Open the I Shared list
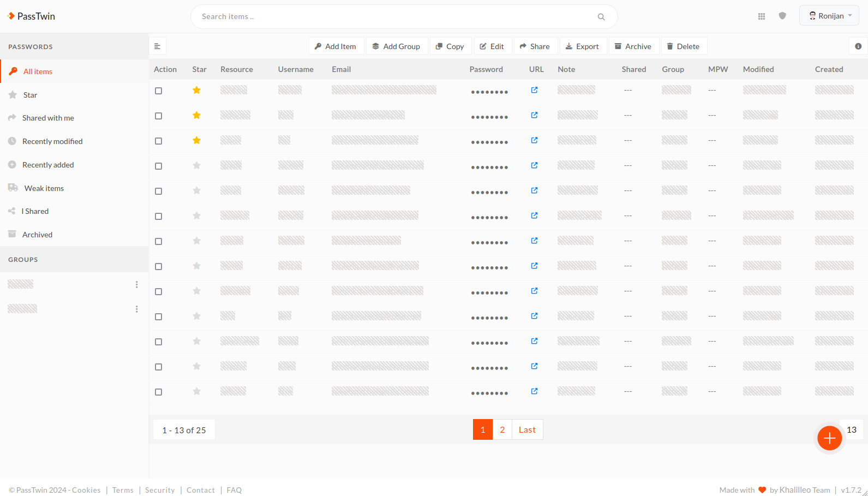The width and height of the screenshot is (868, 496). [74, 211]
